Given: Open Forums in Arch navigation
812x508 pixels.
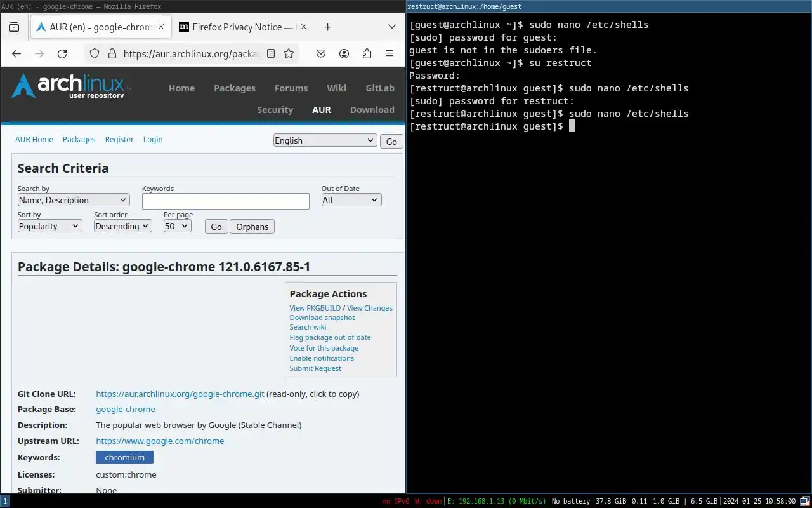Looking at the screenshot, I should [291, 88].
